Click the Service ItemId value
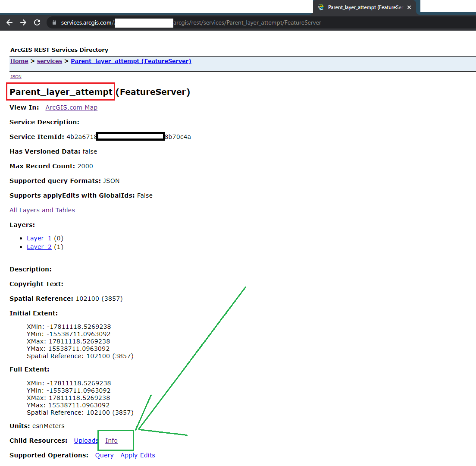This screenshot has height=466, width=476. 129,137
